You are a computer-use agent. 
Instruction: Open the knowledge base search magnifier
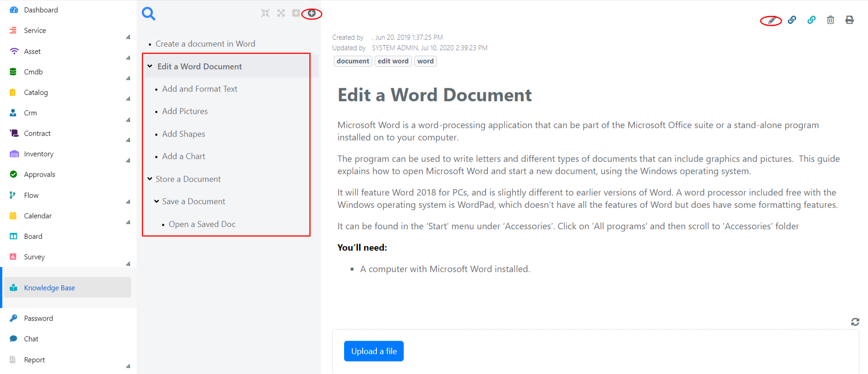[x=148, y=14]
